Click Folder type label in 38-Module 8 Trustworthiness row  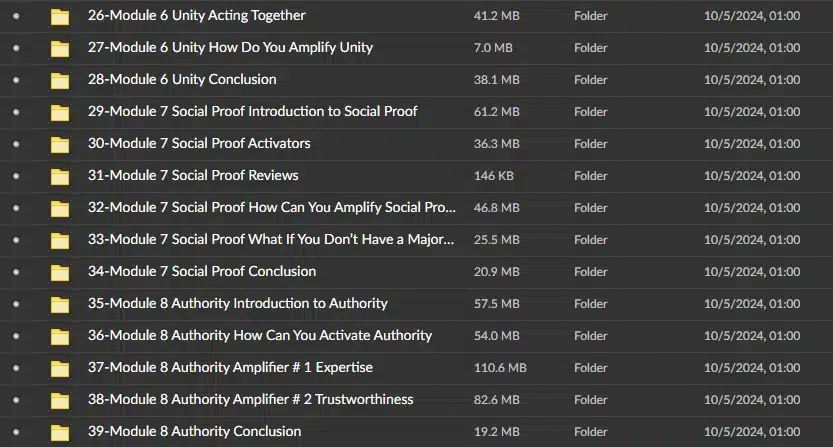[590, 400]
